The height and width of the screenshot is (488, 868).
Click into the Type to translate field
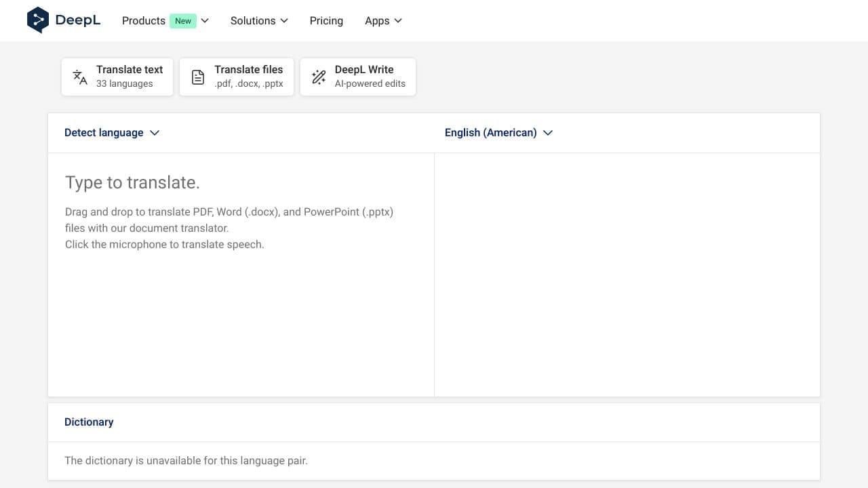pyautogui.click(x=241, y=274)
